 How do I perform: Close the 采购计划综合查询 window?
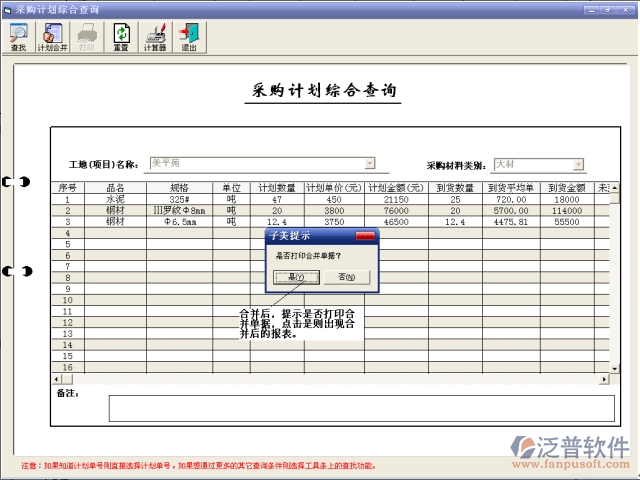pyautogui.click(x=626, y=10)
